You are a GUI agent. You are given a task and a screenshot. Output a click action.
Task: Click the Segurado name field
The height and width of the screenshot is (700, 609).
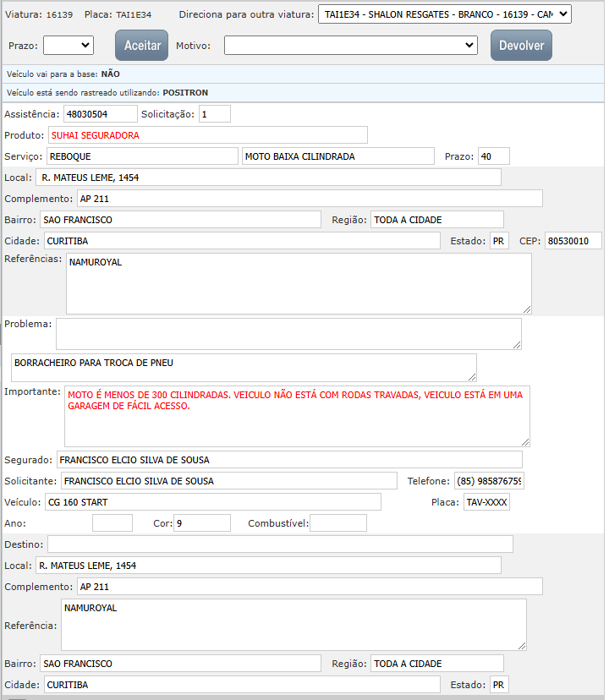(289, 459)
